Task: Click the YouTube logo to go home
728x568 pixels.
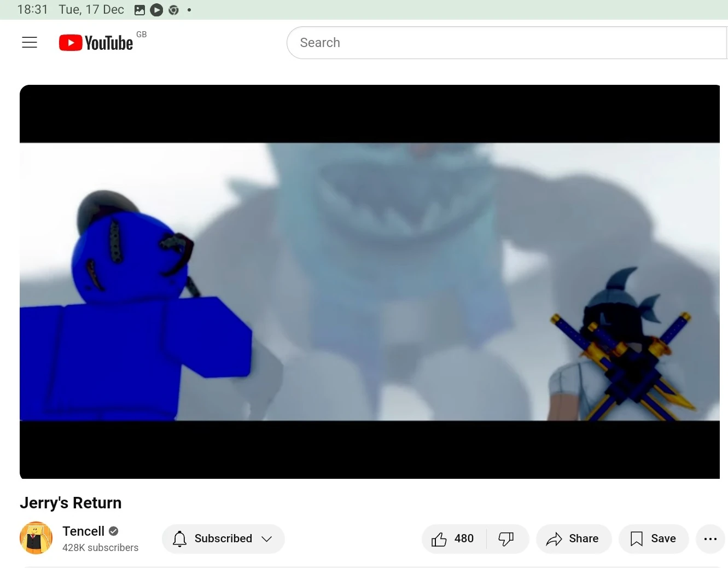Action: coord(96,42)
